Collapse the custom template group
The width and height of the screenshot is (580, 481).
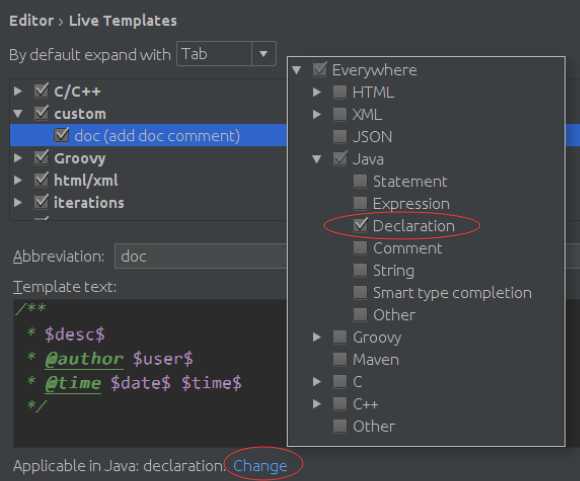[17, 113]
